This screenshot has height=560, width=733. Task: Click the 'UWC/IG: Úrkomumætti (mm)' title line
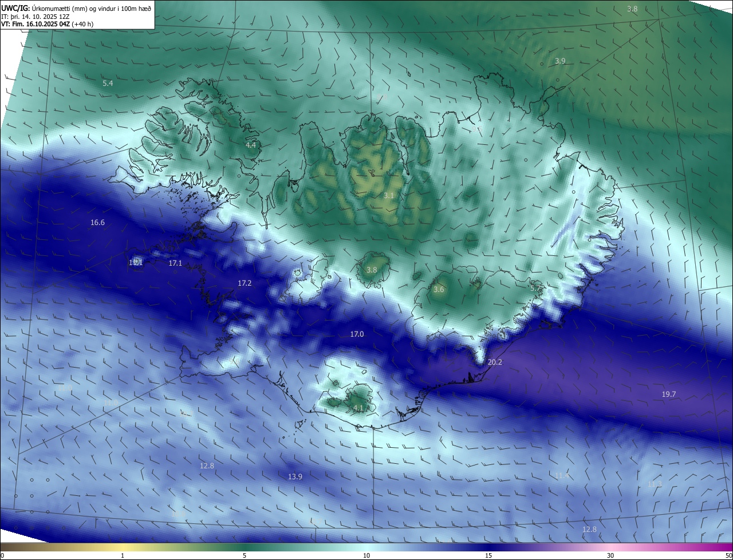pos(76,8)
